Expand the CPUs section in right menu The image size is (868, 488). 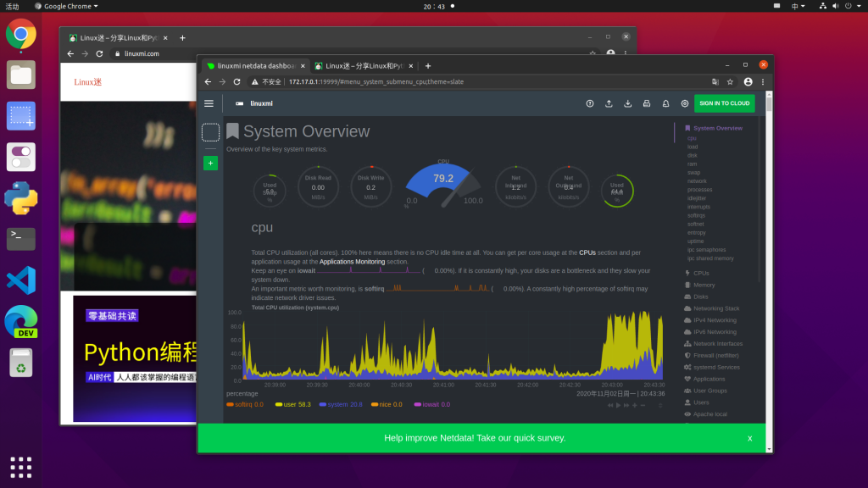(700, 273)
